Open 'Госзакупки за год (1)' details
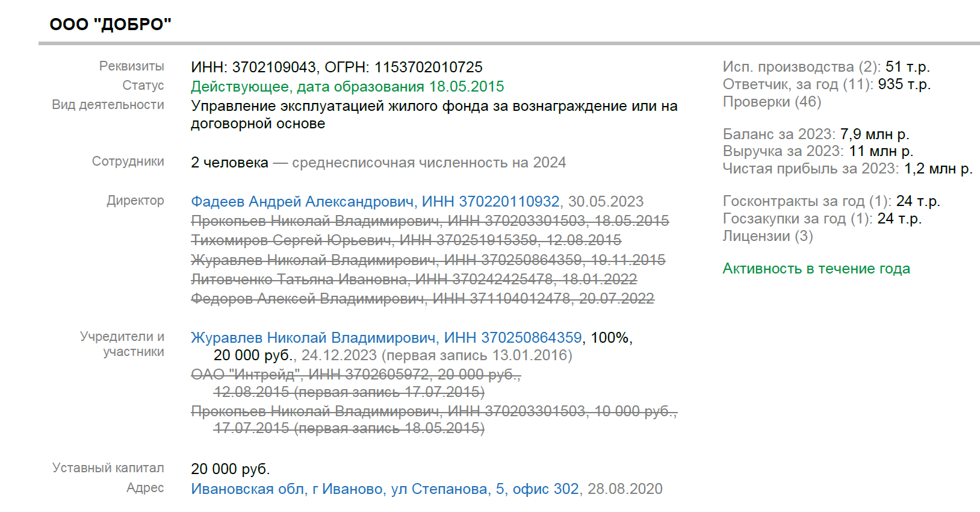Image resolution: width=980 pixels, height=512 pixels. point(797,219)
